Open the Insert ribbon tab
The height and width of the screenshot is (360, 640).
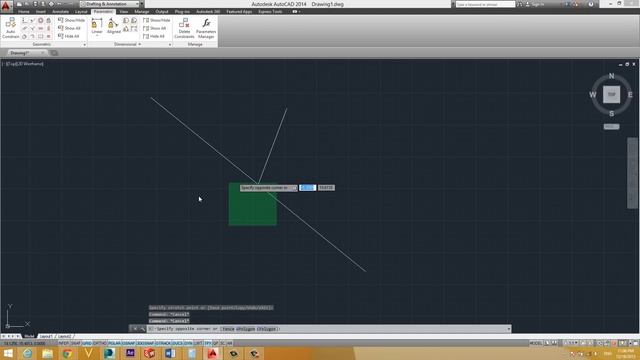(x=41, y=12)
